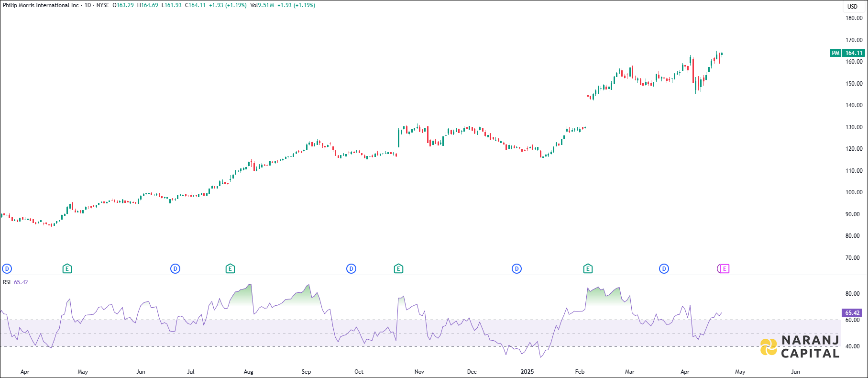Click the dividend D marker dated late December 2024
Screen dimensions: 868x378
click(x=516, y=269)
